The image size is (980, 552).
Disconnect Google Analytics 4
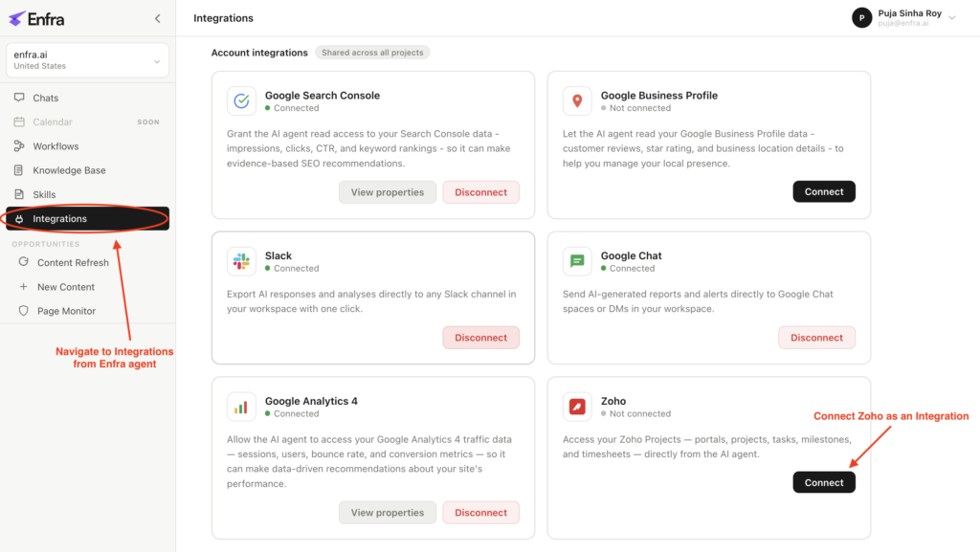[480, 513]
